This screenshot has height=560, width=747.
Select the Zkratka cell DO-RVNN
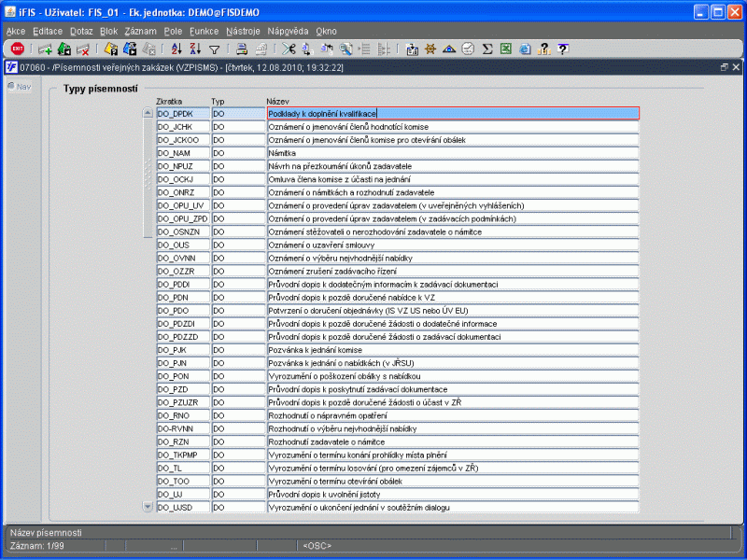183,428
